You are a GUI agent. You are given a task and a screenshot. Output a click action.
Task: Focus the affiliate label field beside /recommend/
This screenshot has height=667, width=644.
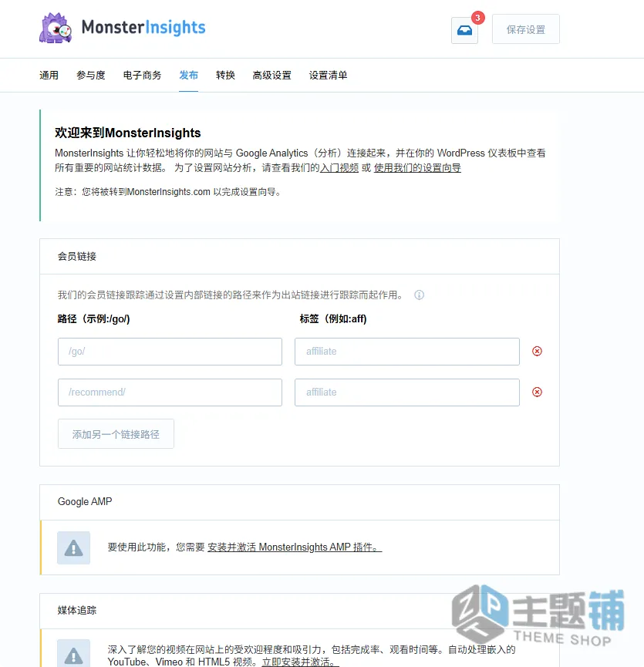pyautogui.click(x=407, y=392)
